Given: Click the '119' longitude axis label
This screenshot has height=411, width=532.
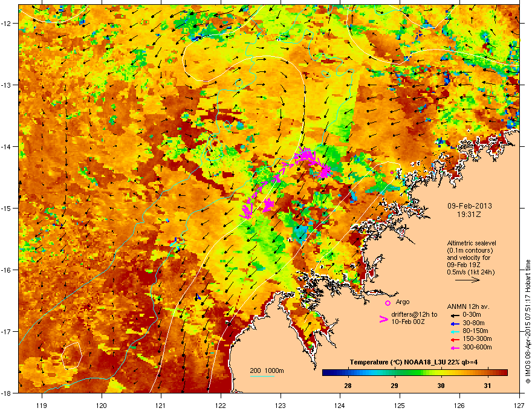Looking at the screenshot, I should (x=42, y=406).
